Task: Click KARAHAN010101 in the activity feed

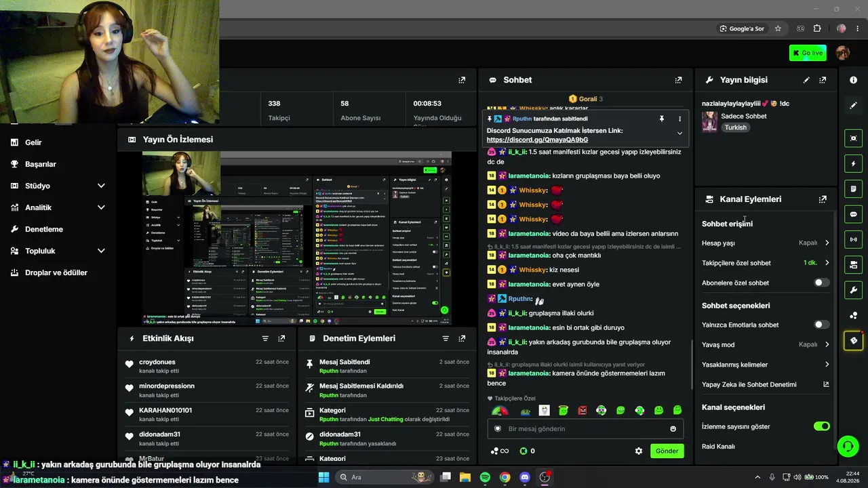Action: click(165, 410)
